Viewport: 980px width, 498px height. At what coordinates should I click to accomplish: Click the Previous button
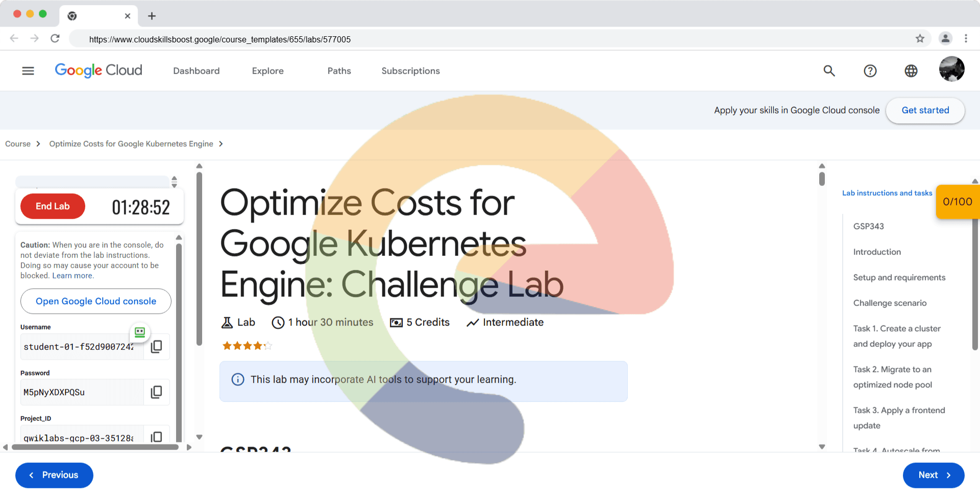[54, 475]
